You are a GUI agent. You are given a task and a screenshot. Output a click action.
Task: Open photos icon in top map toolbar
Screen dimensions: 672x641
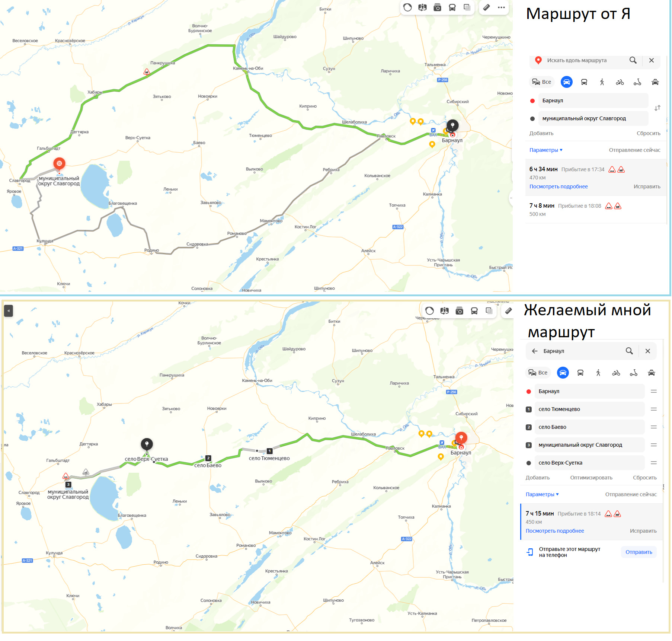click(x=437, y=7)
